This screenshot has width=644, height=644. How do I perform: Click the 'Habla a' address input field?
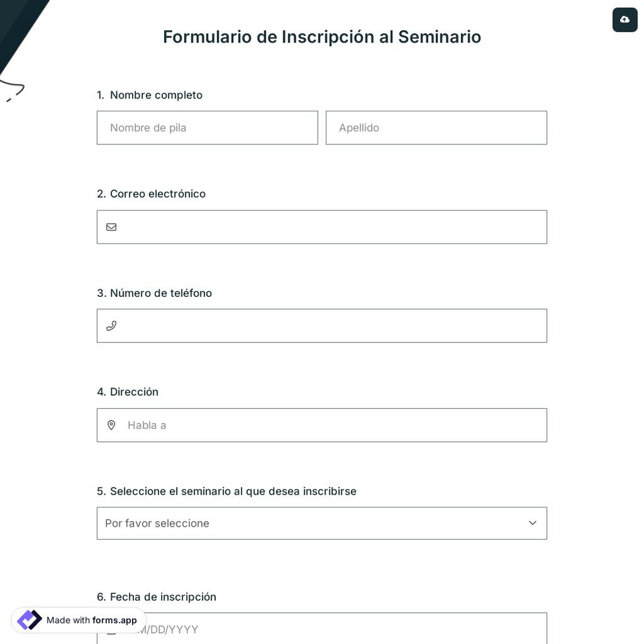pyautogui.click(x=322, y=425)
